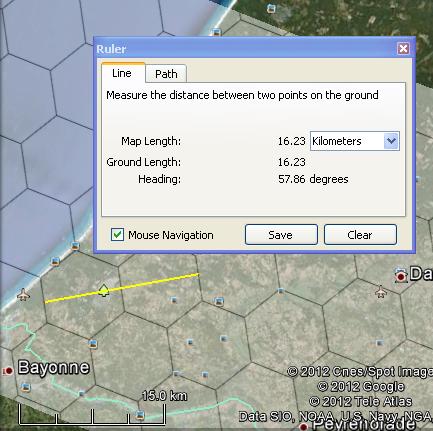Click the red placemark next to Bayonne

point(8,371)
